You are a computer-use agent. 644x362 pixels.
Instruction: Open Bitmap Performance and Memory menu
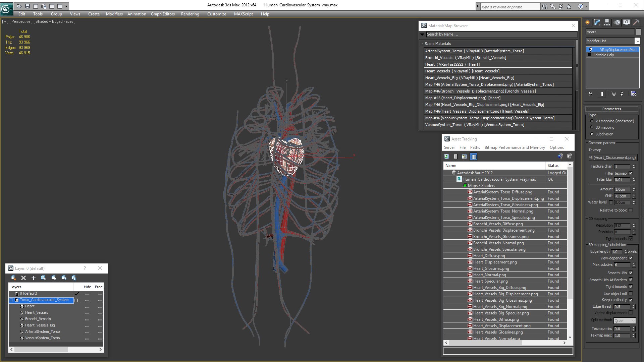(x=515, y=147)
